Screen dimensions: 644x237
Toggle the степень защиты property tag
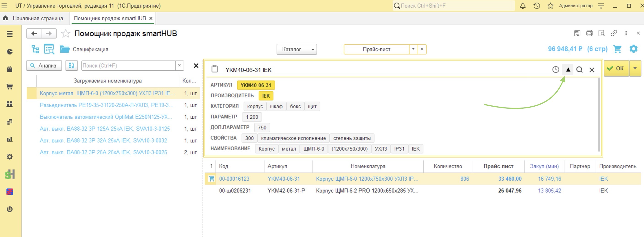click(x=352, y=138)
